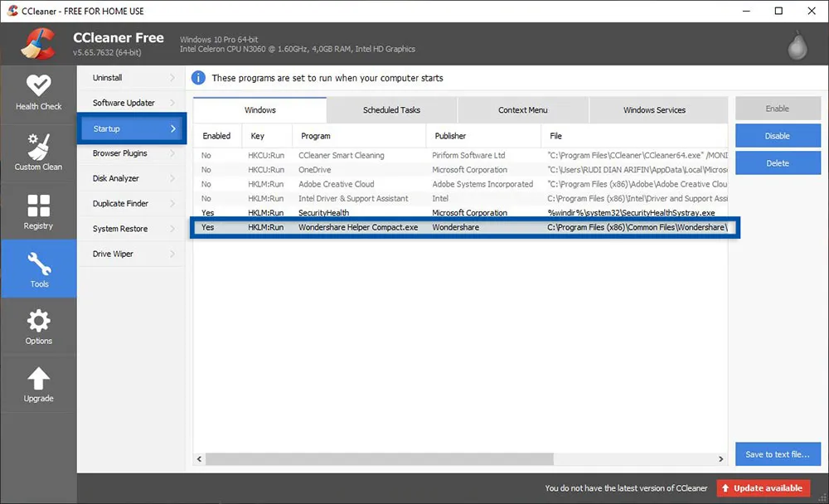This screenshot has width=829, height=504.
Task: Open the Context Menu tab
Action: click(x=522, y=109)
